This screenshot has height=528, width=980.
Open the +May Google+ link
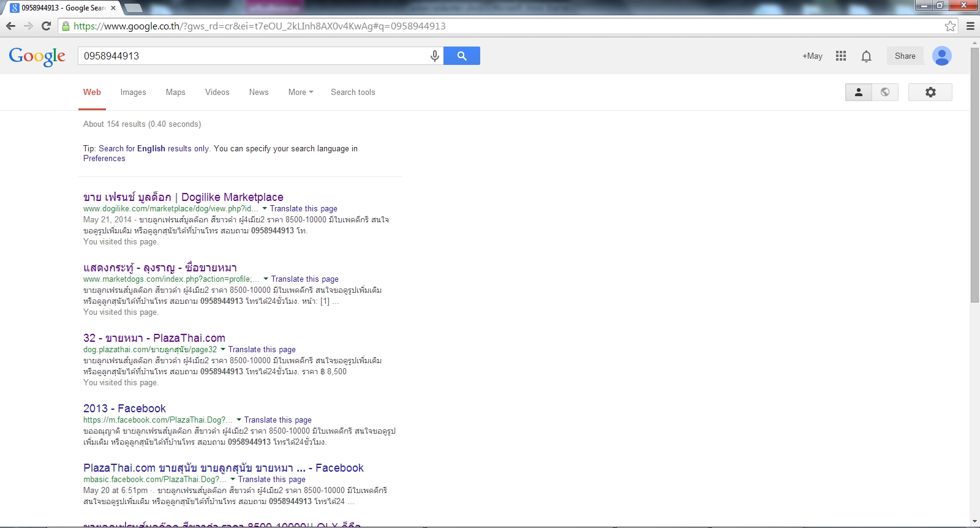coord(812,56)
